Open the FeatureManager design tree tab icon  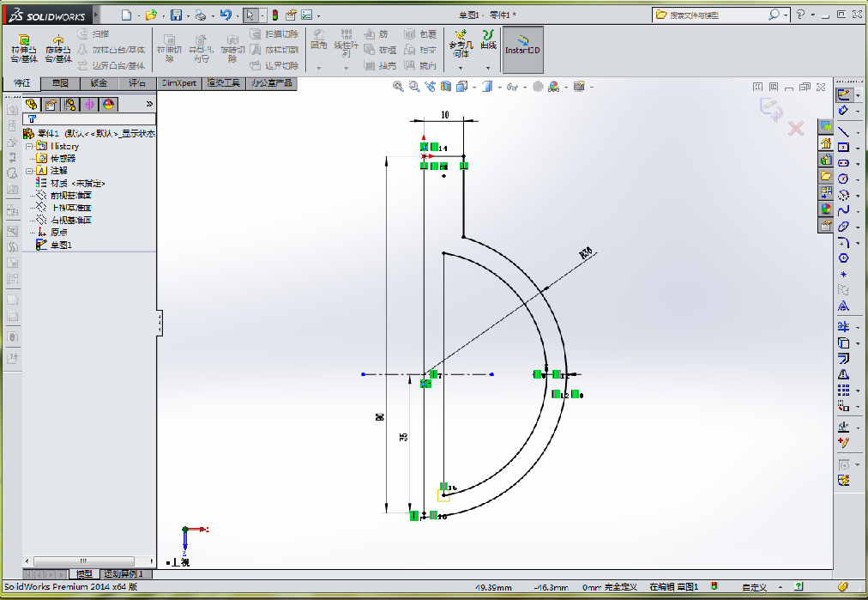tap(32, 104)
